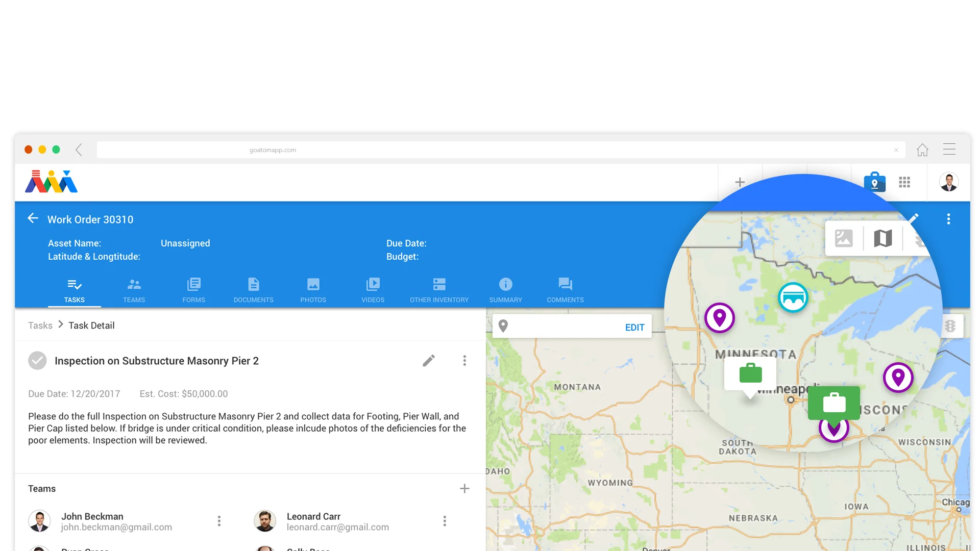Click leonard.carr@gmail.com email
Image resolution: width=980 pixels, height=551 pixels.
(x=338, y=528)
